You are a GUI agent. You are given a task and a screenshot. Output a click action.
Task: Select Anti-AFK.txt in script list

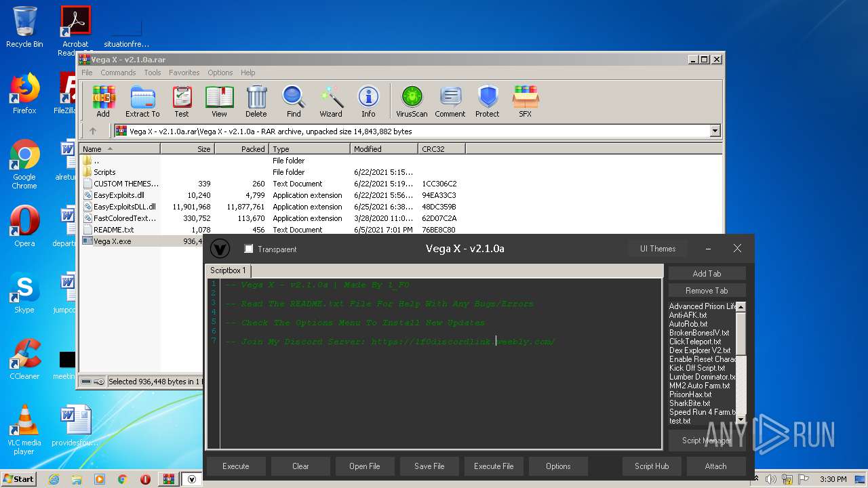pyautogui.click(x=688, y=315)
